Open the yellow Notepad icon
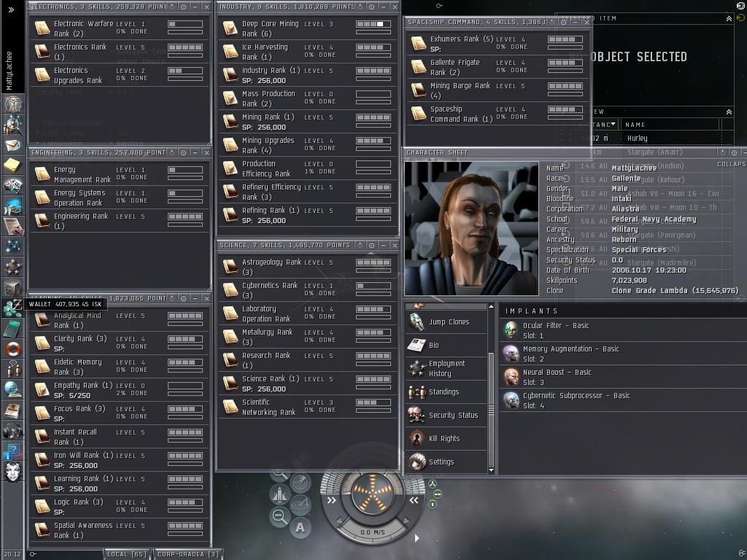The height and width of the screenshot is (560, 747). tap(12, 166)
